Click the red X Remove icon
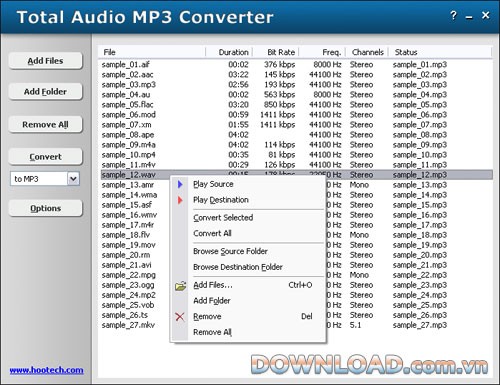Viewport: 500px width, 385px height. point(180,317)
